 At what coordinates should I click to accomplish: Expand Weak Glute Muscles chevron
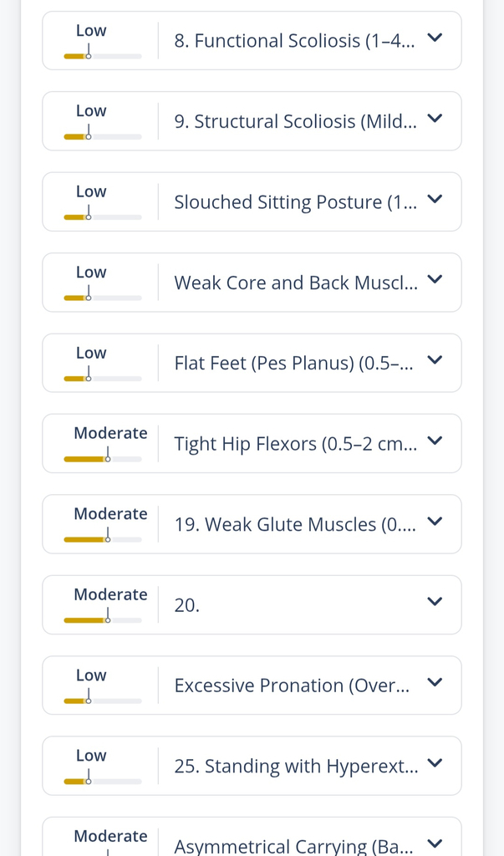(x=434, y=522)
